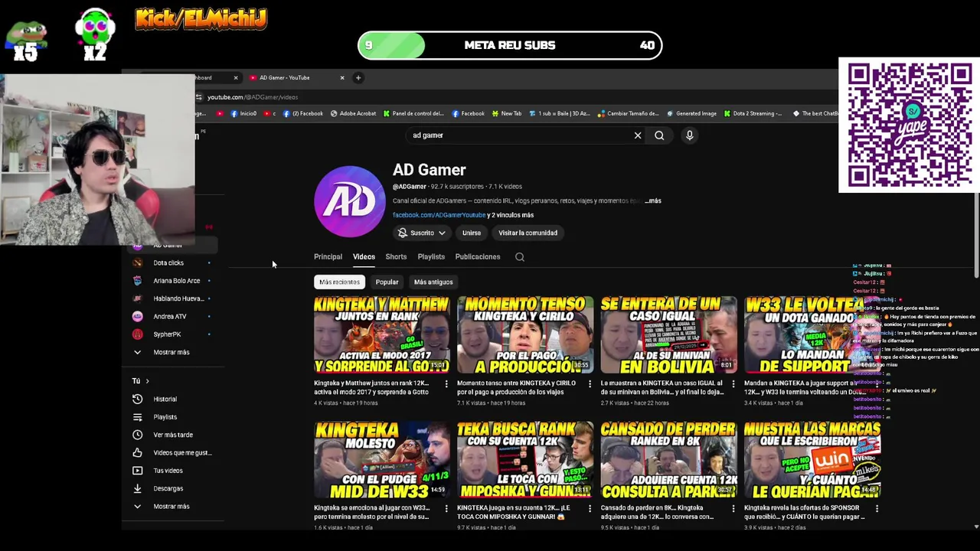Switch to the channel Playlists tab
Screen dimensions: 980x551
pos(431,257)
